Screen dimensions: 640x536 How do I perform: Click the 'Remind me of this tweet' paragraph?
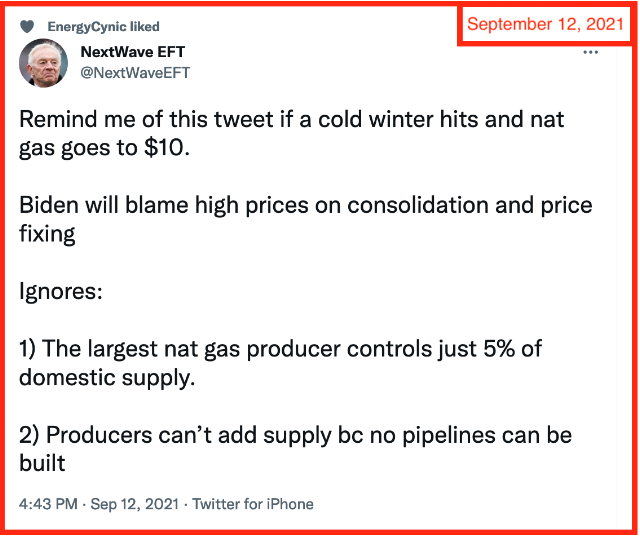click(x=291, y=133)
